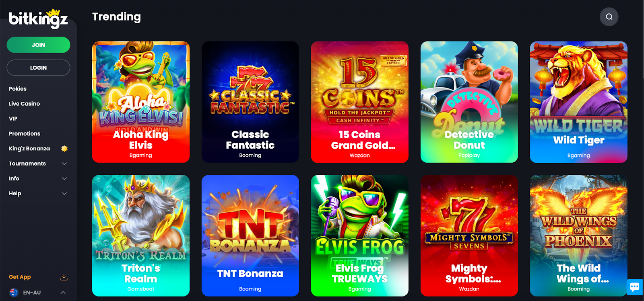644x301 pixels.
Task: Click the green JOIN button
Action: click(39, 45)
